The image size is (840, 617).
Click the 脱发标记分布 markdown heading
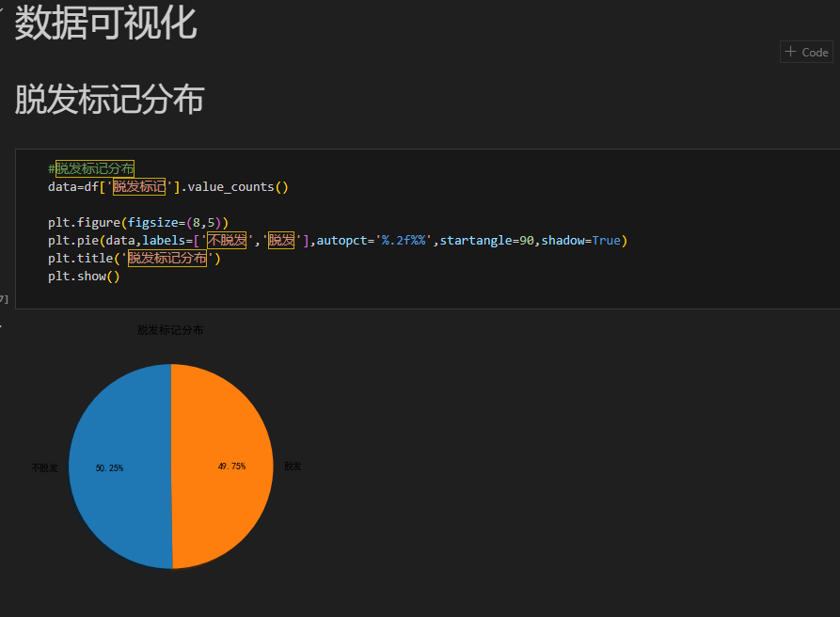point(109,100)
